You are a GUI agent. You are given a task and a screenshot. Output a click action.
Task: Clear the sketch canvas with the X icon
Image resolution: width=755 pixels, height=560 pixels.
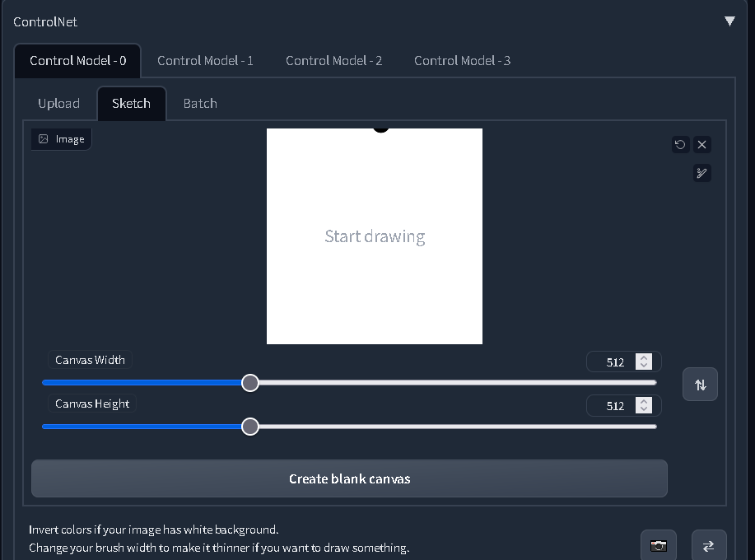pyautogui.click(x=701, y=144)
